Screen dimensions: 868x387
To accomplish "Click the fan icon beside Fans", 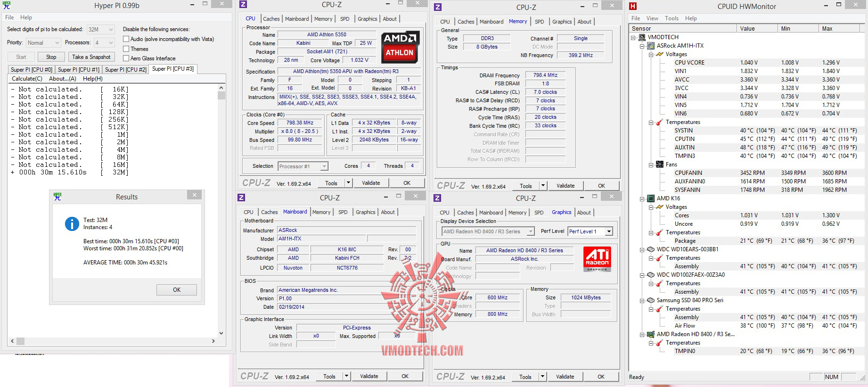I will 660,165.
